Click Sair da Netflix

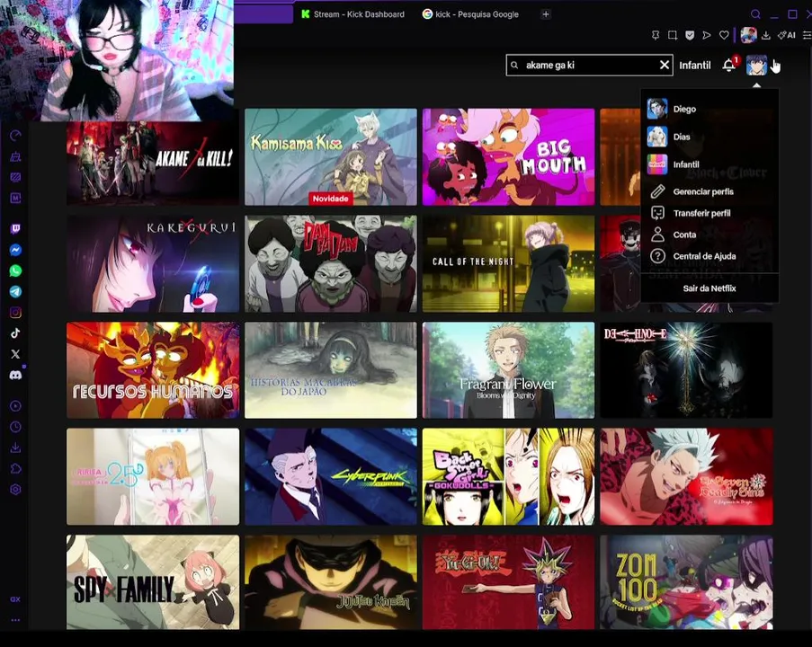709,288
